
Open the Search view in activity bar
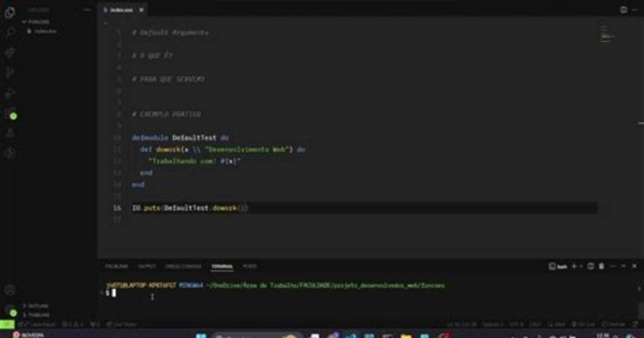point(10,32)
